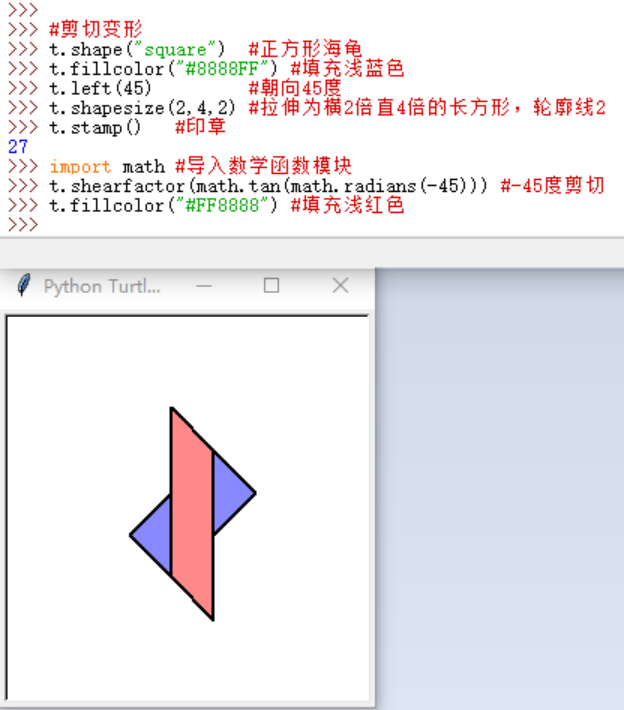Click the comment #剪切变形
Image resolution: width=624 pixels, height=710 pixels.
tap(96, 29)
